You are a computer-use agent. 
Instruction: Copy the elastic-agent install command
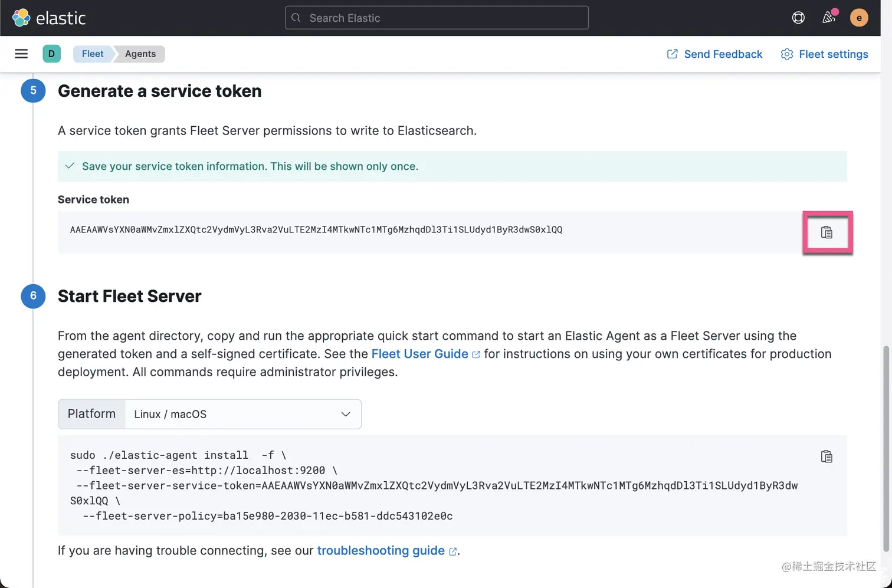click(827, 456)
